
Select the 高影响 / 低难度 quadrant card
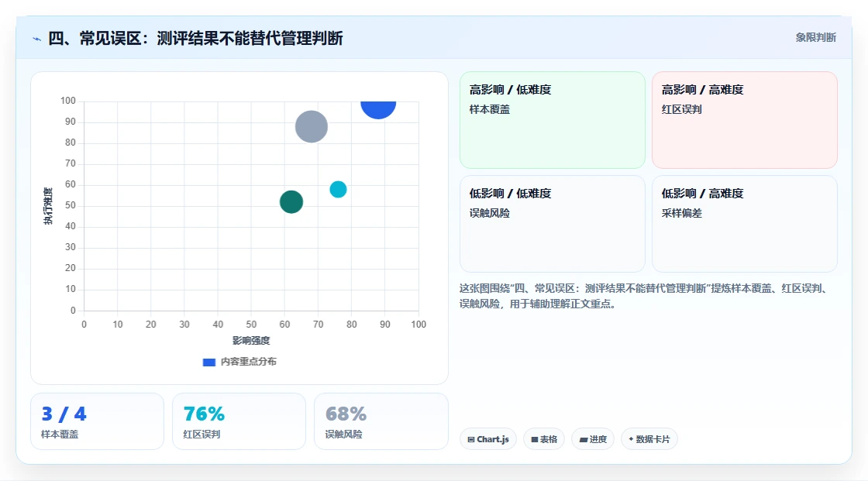[x=553, y=120]
